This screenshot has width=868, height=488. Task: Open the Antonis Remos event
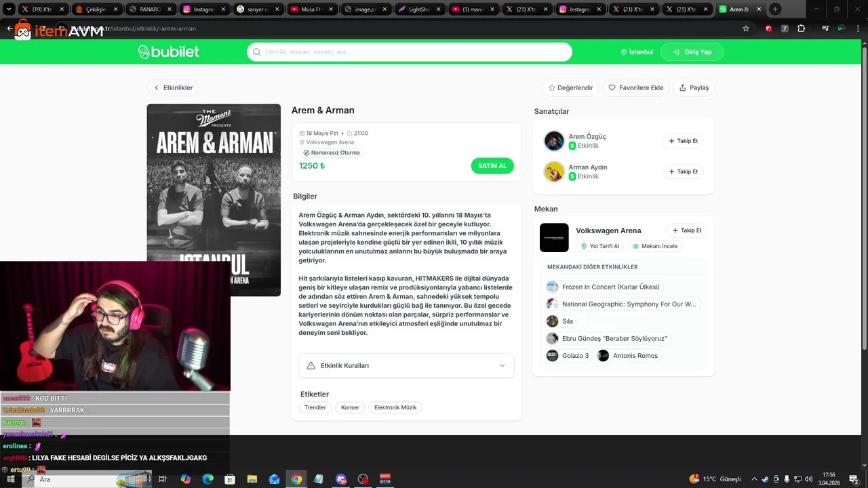point(628,356)
